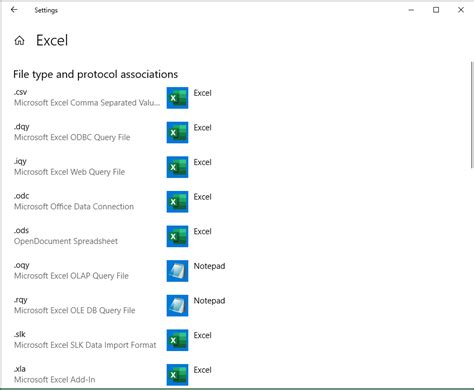Click the Excel page title
The image size is (474, 390).
52,41
